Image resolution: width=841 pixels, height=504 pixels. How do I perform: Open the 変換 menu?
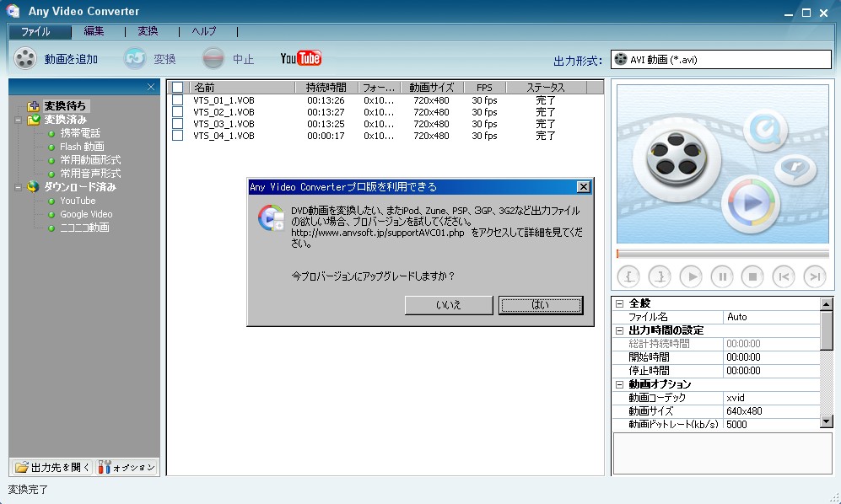coord(148,32)
